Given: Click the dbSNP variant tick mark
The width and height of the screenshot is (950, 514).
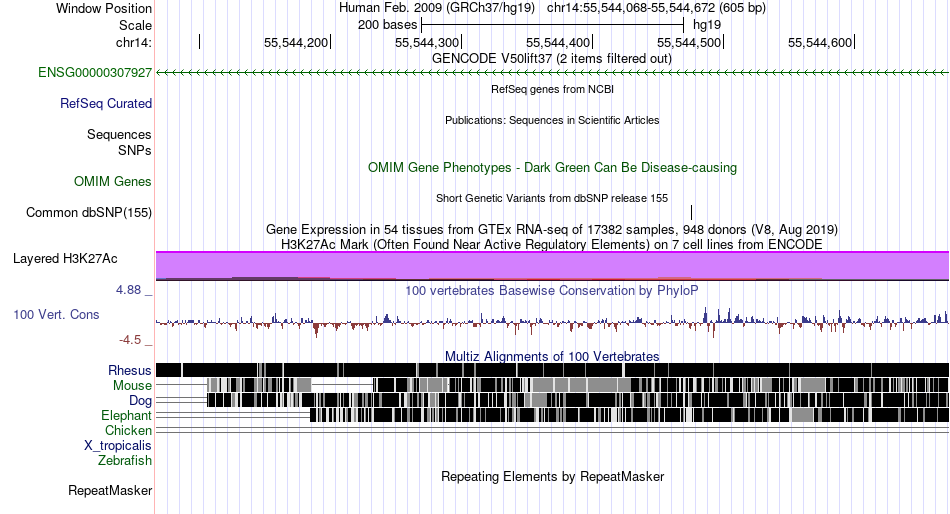Looking at the screenshot, I should pos(691,212).
